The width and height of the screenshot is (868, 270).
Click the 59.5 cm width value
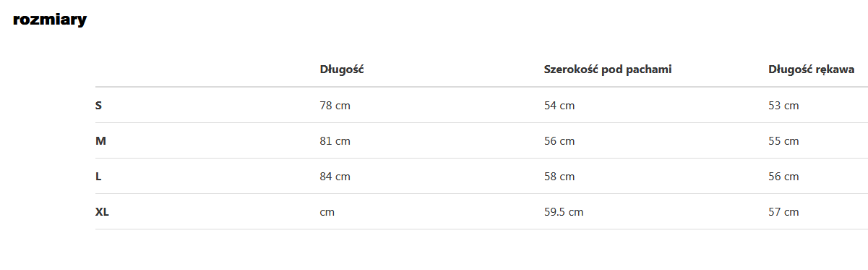[x=564, y=212]
